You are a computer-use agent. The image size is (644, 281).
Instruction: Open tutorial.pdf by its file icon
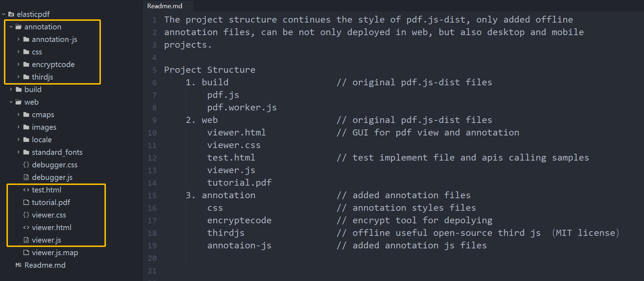pyautogui.click(x=26, y=203)
